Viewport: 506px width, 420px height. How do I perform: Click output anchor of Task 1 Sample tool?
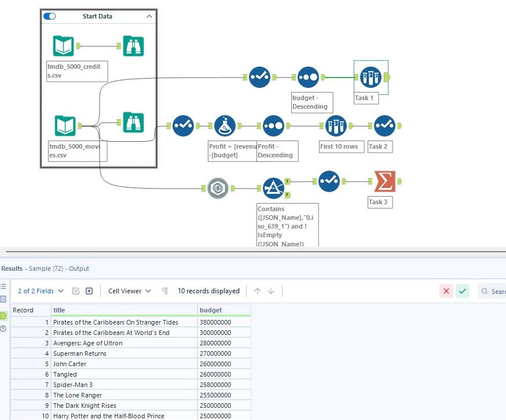pos(387,77)
